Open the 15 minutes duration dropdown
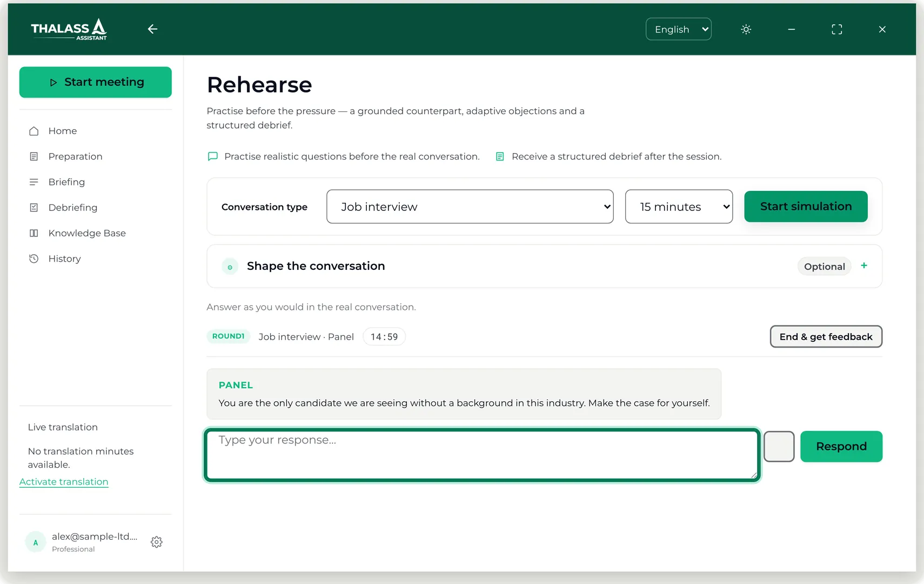Image resolution: width=924 pixels, height=584 pixels. coord(679,207)
